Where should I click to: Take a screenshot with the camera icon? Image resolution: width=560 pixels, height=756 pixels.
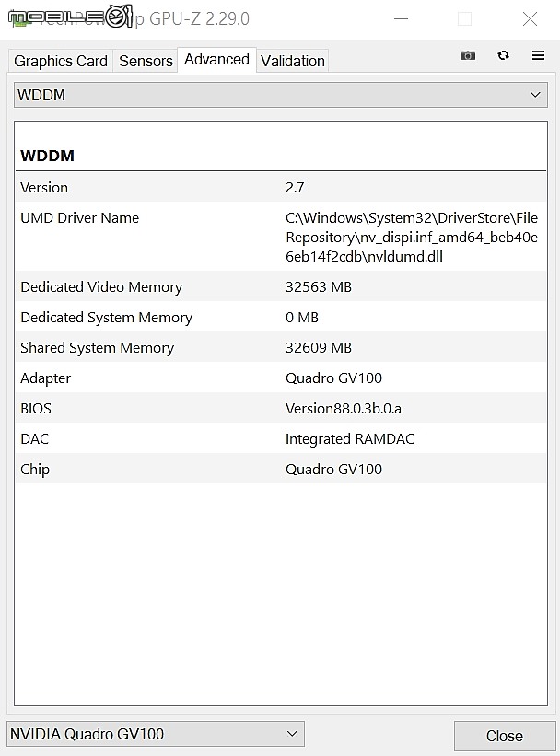[467, 55]
